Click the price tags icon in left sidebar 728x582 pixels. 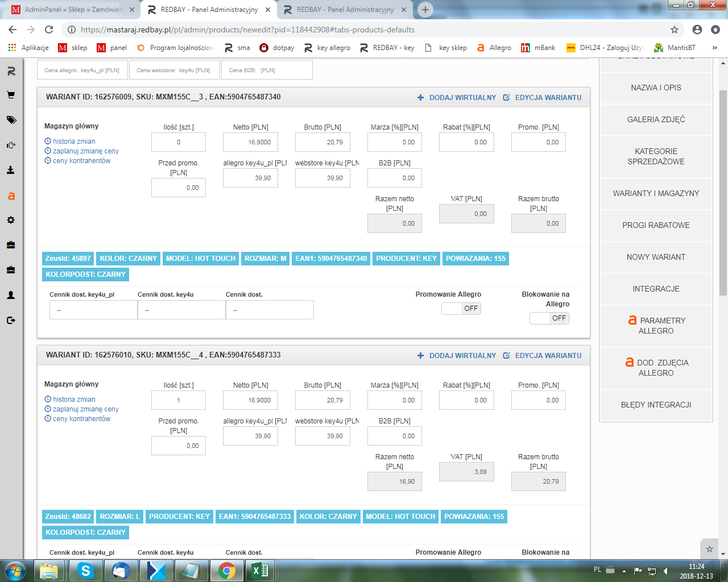(11, 120)
